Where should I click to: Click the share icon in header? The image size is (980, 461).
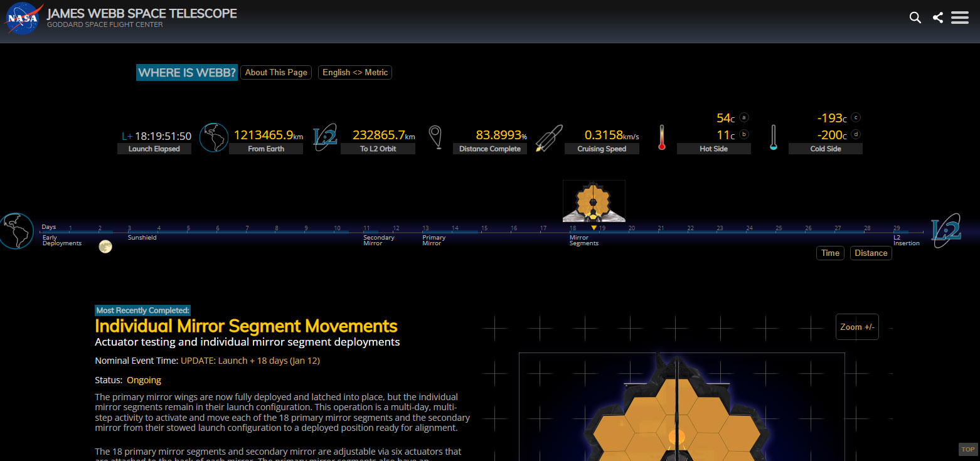click(937, 18)
